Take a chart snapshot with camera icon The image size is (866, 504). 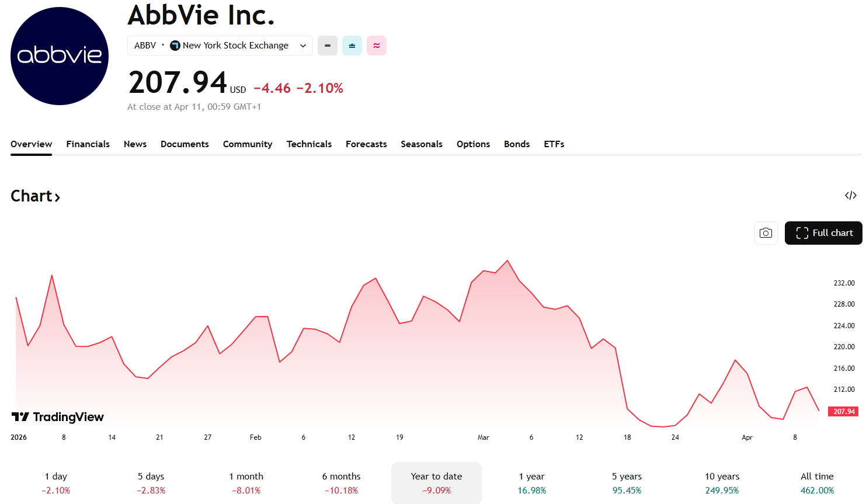[x=766, y=233]
